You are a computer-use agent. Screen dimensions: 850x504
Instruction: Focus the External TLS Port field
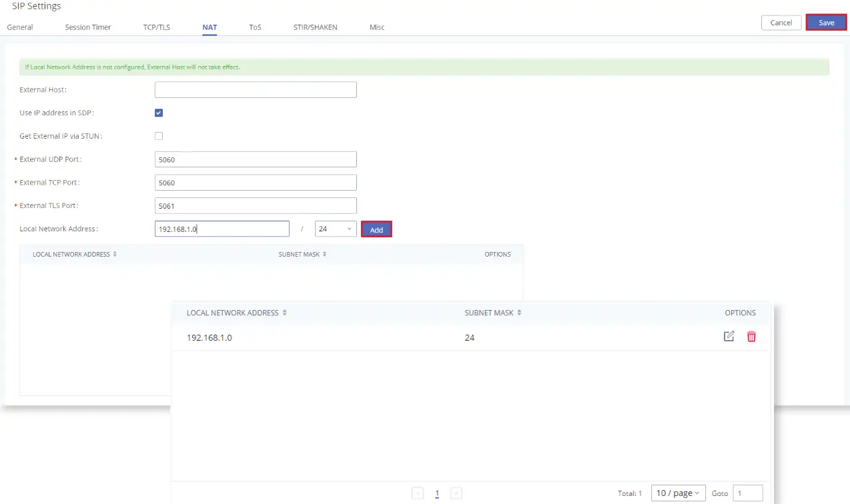pos(256,205)
